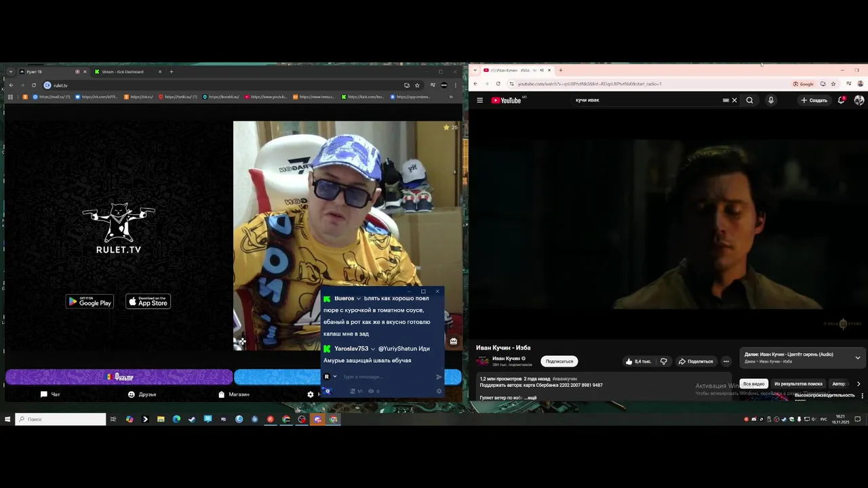Click the YouTube logo home link
This screenshot has width=868, height=488.
(506, 100)
